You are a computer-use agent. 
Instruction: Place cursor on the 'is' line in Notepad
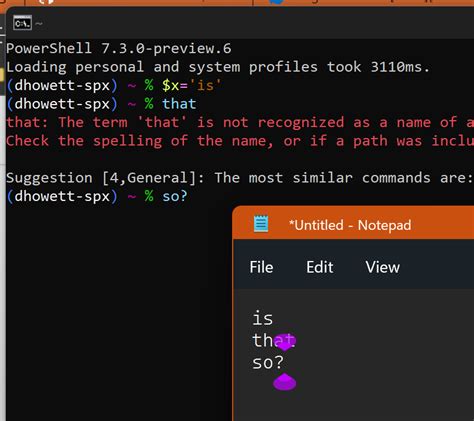[262, 318]
